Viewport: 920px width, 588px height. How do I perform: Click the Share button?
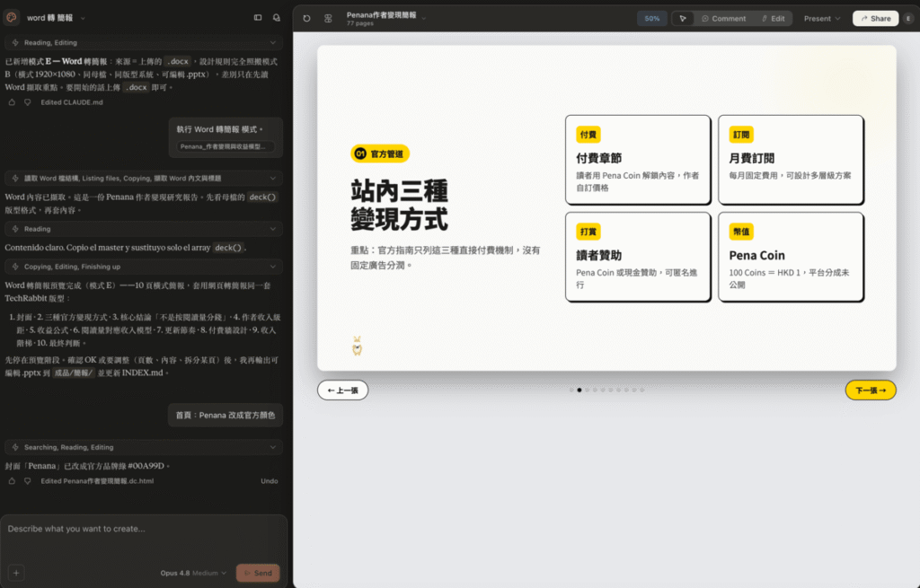point(875,19)
